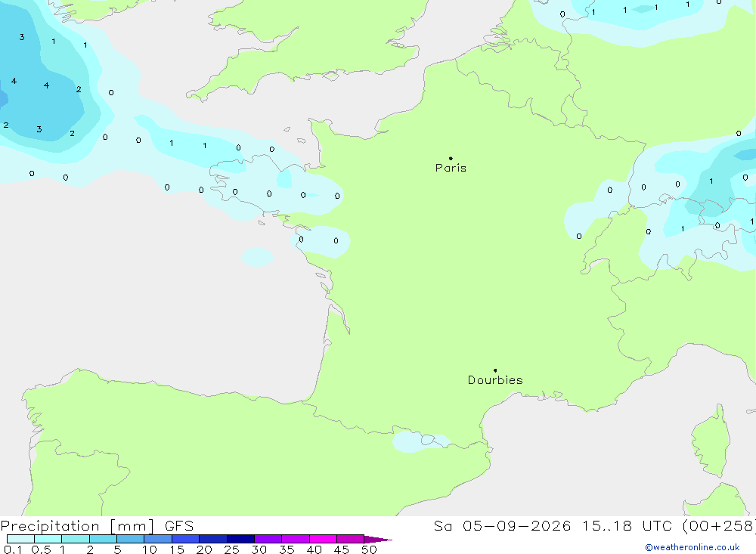Pick the 5–10 blue legend swatch
Viewport: 756px width, 554px height.
click(x=130, y=539)
